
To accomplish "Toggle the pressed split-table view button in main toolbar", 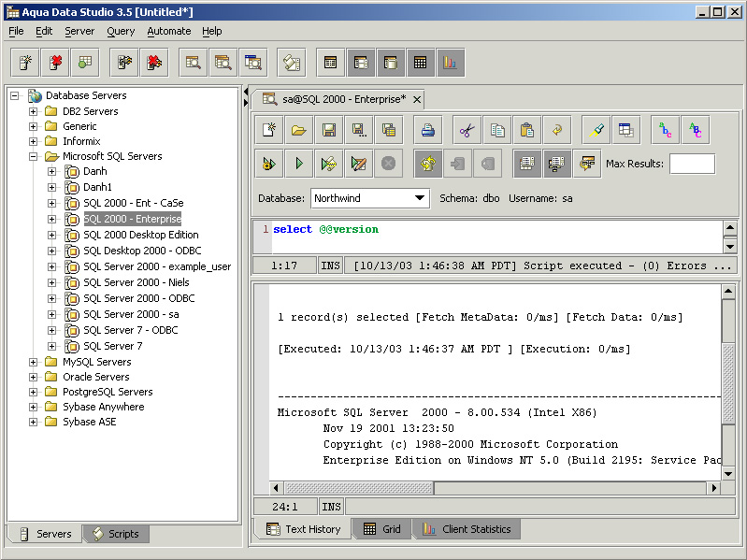I will tap(361, 63).
